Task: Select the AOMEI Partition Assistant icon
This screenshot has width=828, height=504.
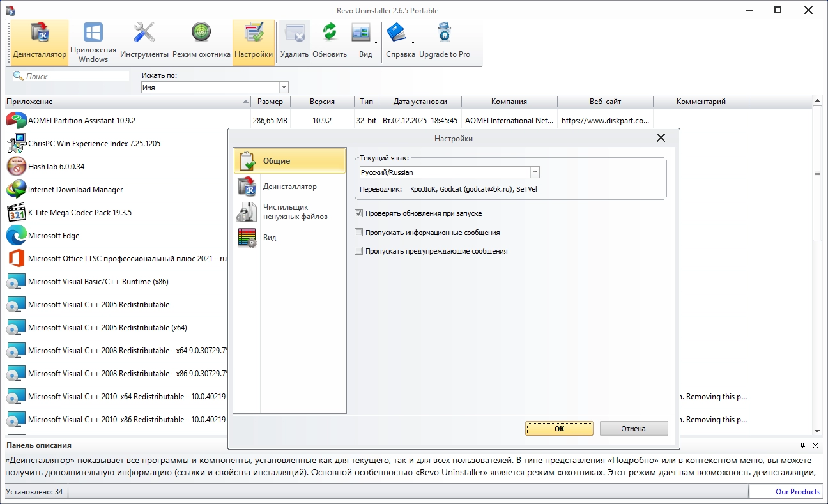Action: (16, 120)
